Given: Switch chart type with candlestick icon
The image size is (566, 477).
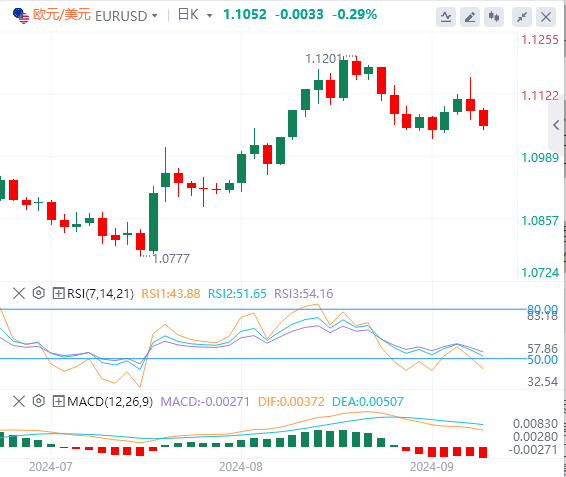Looking at the screenshot, I should 494,16.
